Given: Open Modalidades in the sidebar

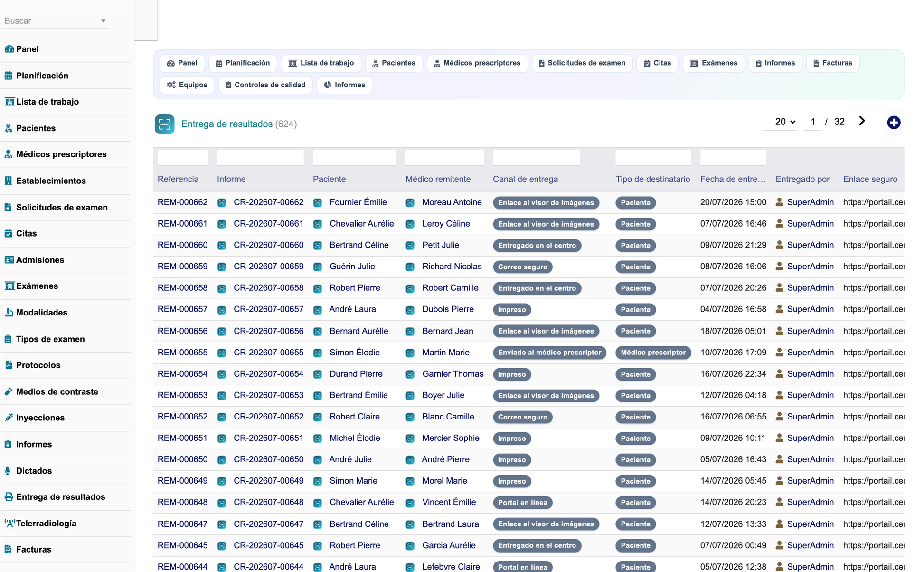Looking at the screenshot, I should point(41,313).
